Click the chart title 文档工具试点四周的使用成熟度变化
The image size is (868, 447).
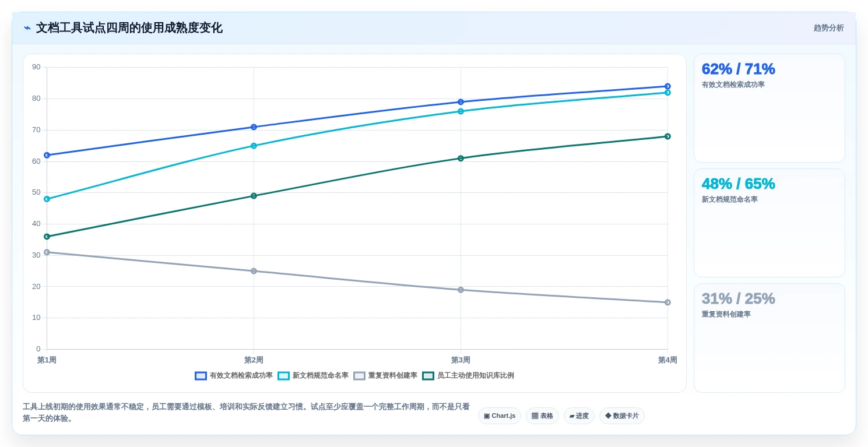129,28
